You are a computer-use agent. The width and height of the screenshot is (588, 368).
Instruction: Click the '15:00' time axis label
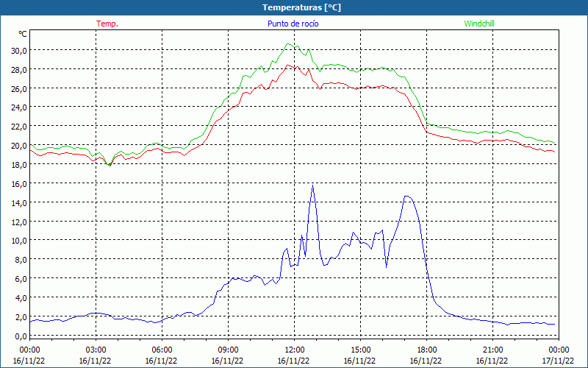pyautogui.click(x=360, y=350)
